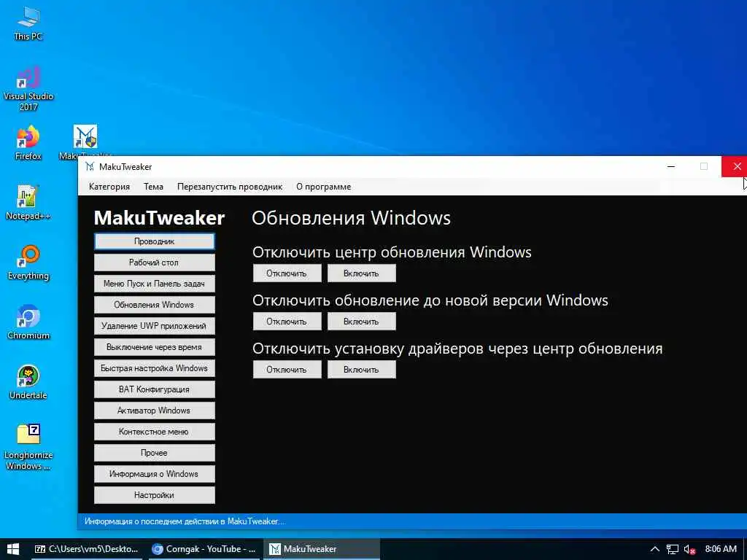Open BAT Конфигурация category
The width and height of the screenshot is (747, 560).
pos(155,389)
